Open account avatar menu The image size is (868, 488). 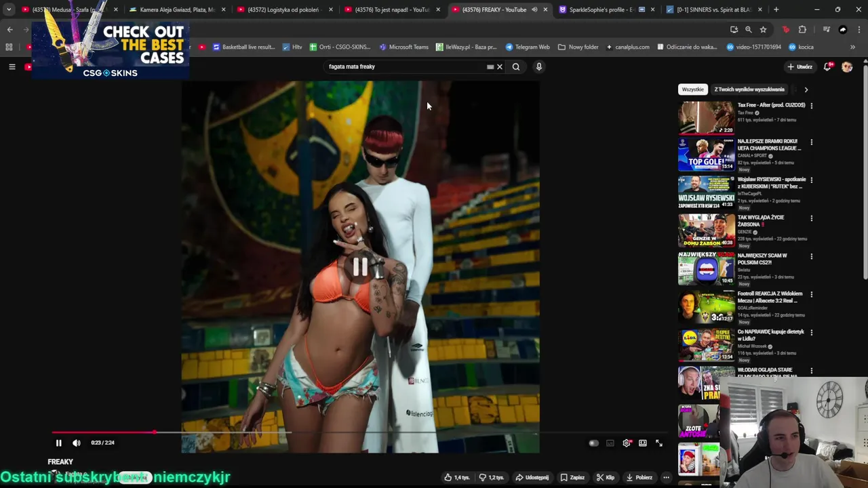pos(847,66)
